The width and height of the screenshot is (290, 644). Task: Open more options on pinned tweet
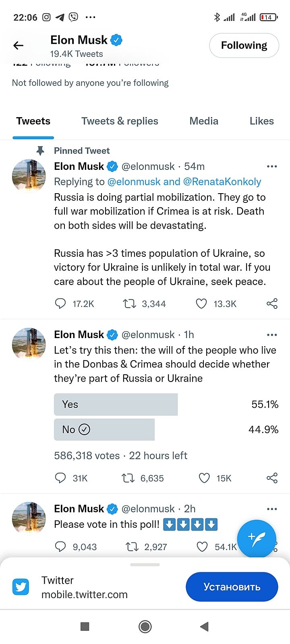tap(272, 166)
